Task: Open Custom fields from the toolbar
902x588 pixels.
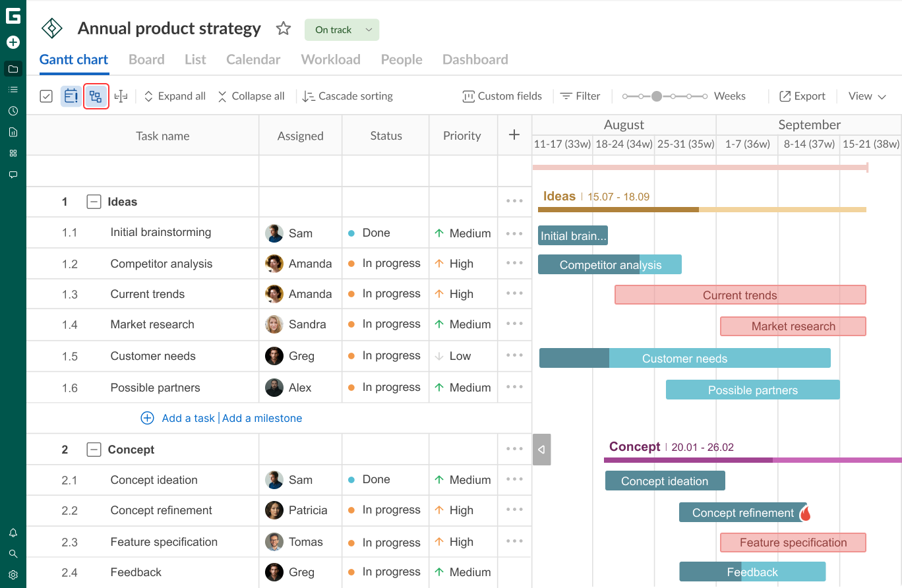Action: click(x=502, y=96)
